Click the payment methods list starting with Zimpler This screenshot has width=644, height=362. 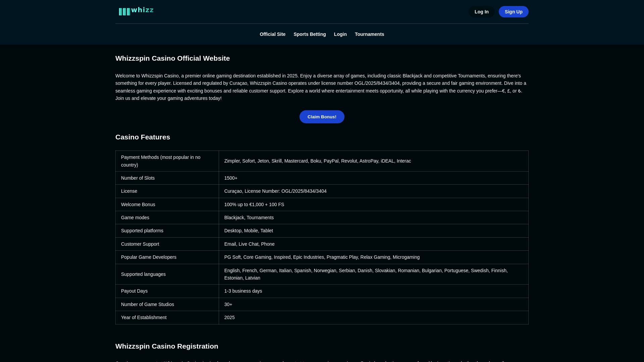click(317, 161)
